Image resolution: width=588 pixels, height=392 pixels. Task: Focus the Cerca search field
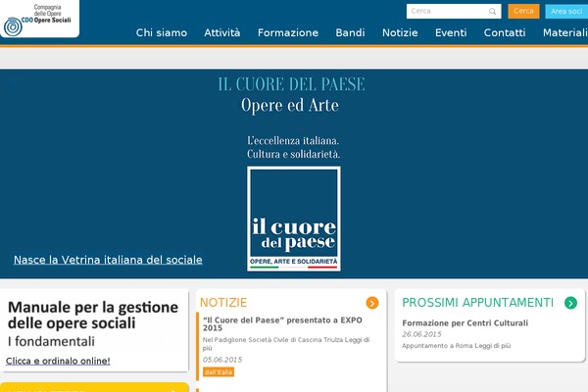[x=454, y=11]
